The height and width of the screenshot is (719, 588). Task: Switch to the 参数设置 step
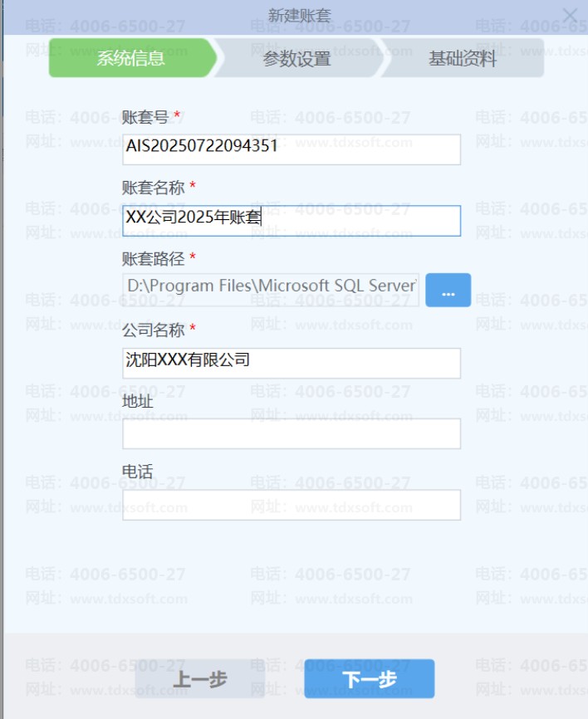click(x=298, y=58)
